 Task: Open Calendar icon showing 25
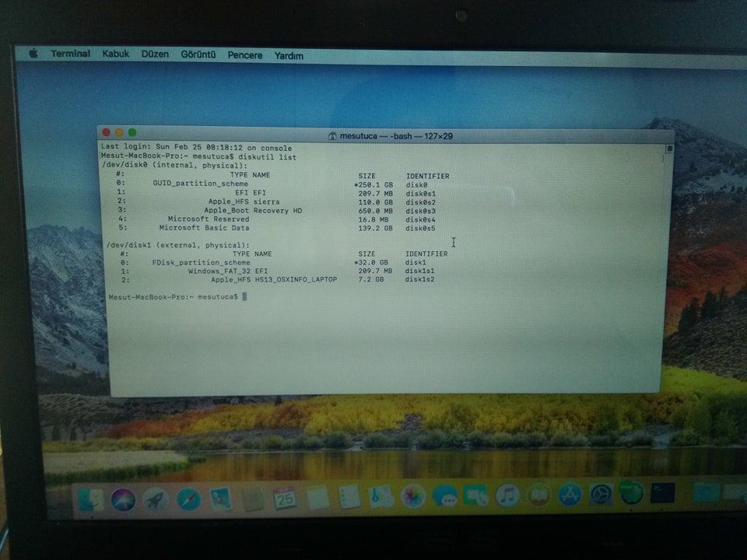click(x=285, y=498)
